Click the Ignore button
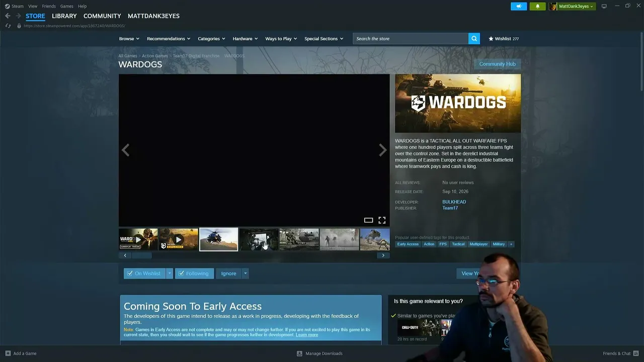This screenshot has height=362, width=644. pyautogui.click(x=228, y=274)
